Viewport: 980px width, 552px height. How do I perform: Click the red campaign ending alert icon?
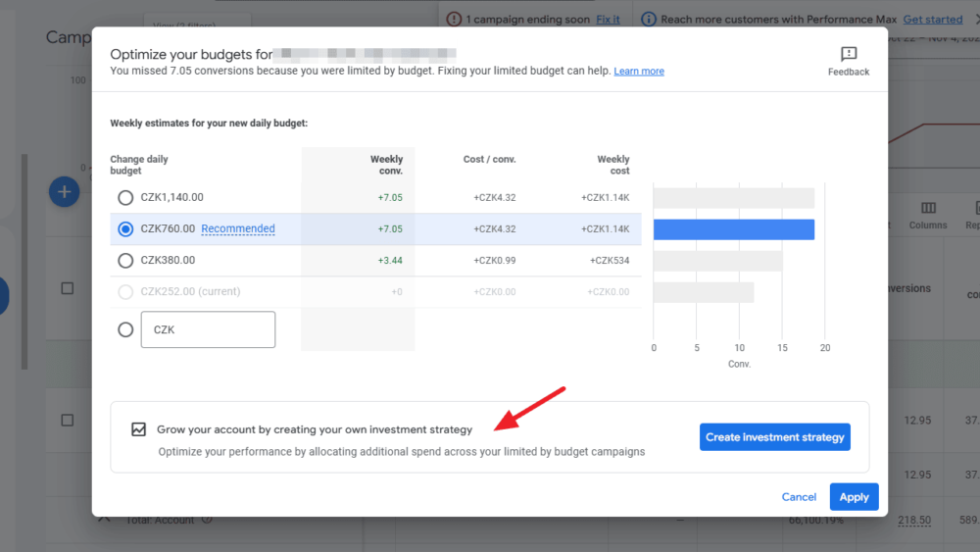[x=454, y=19]
